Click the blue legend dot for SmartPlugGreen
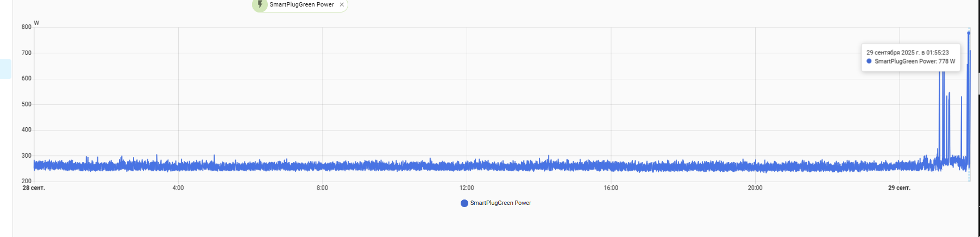980x237 pixels. (464, 203)
